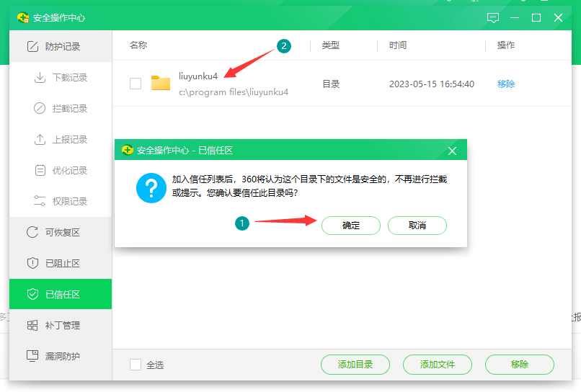Screen dimensions: 581x392
Task: Open the feedback message icon
Action: [493, 18]
